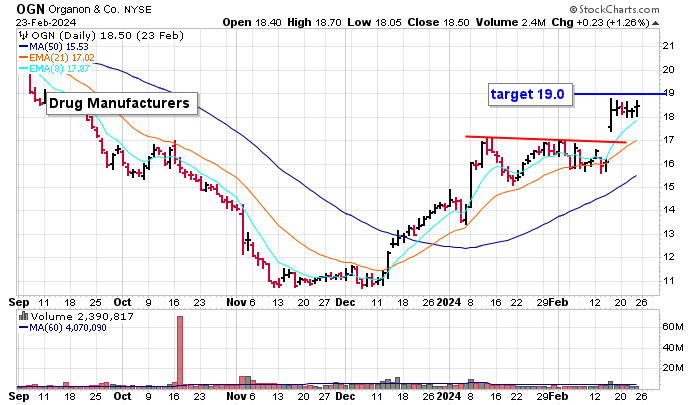Click the Dec label on bottom date axis
Screen dimensions: 700x405
point(345,397)
